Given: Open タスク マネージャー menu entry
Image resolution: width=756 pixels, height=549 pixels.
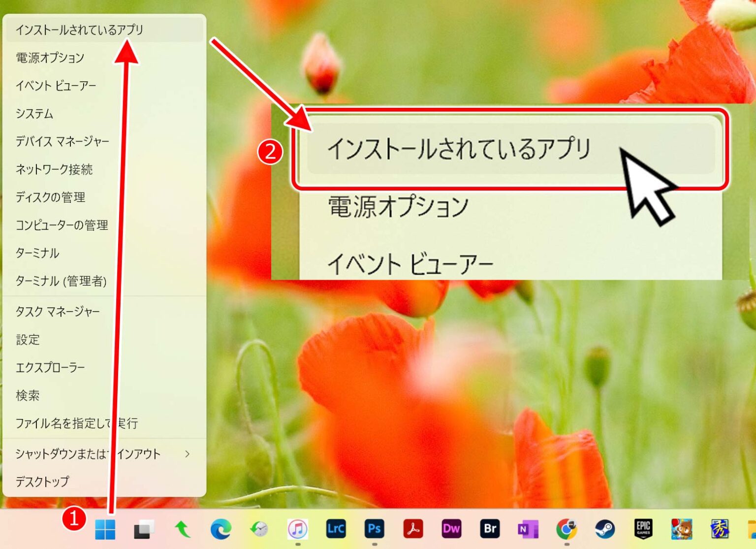Looking at the screenshot, I should click(x=104, y=311).
